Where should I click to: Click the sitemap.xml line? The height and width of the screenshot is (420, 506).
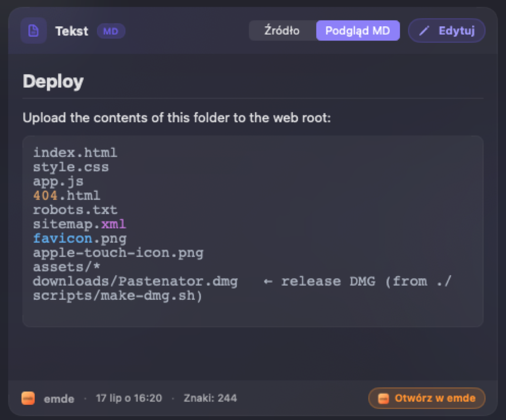[x=80, y=224]
